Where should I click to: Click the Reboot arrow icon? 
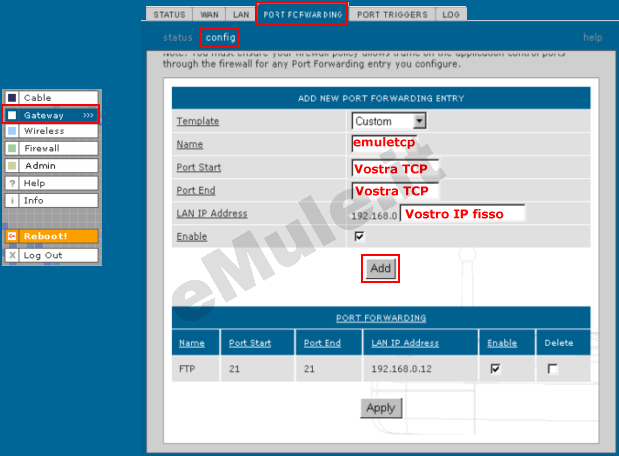pos(12,236)
